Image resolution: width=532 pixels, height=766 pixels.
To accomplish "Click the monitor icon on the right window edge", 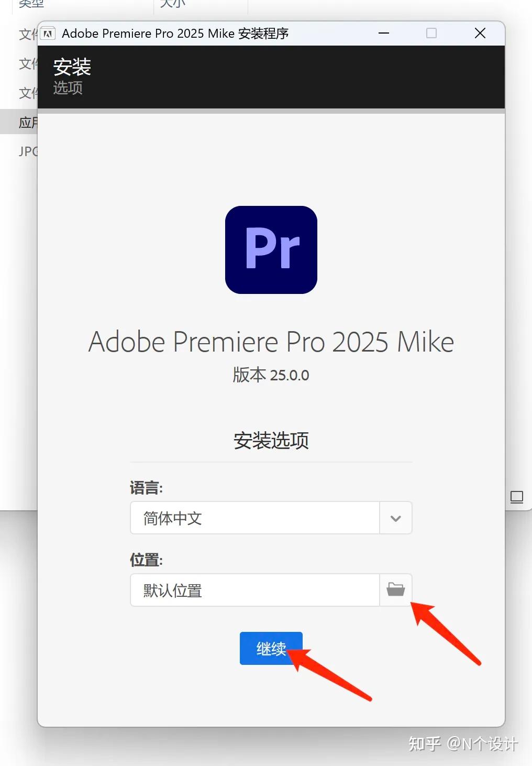I will pos(517,497).
